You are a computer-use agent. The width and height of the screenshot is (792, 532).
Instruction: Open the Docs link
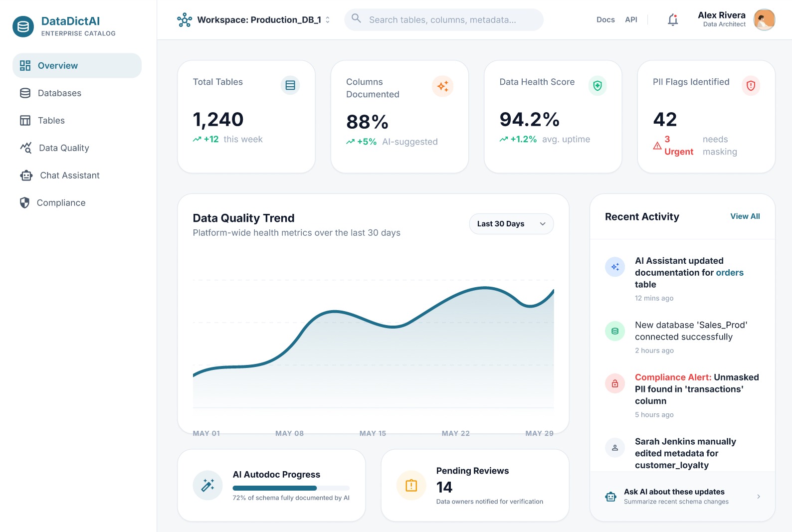pos(605,20)
